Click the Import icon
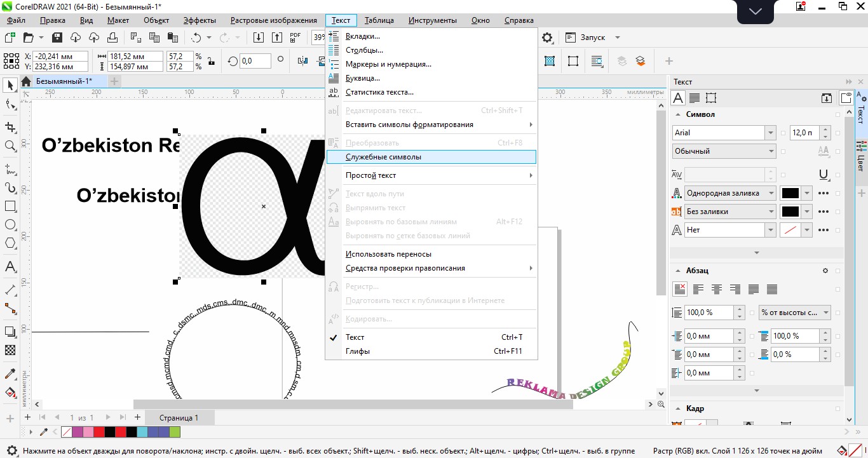The width and height of the screenshot is (868, 458). [259, 37]
